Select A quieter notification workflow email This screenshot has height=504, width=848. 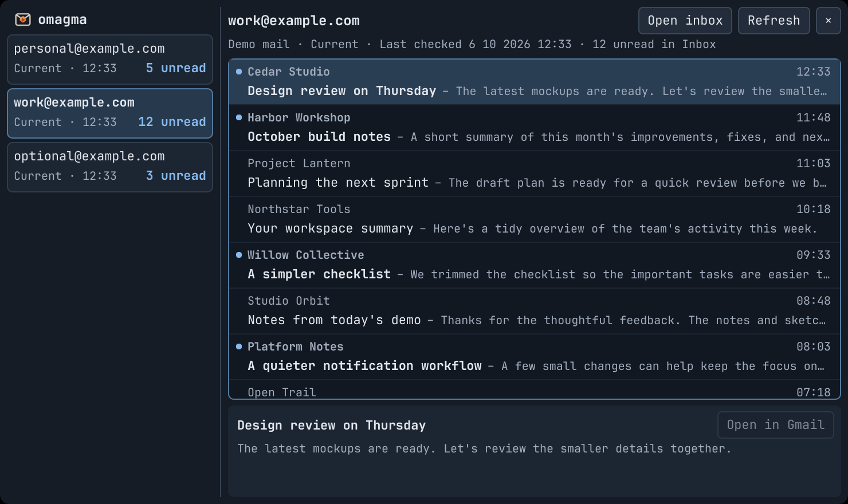(x=535, y=357)
